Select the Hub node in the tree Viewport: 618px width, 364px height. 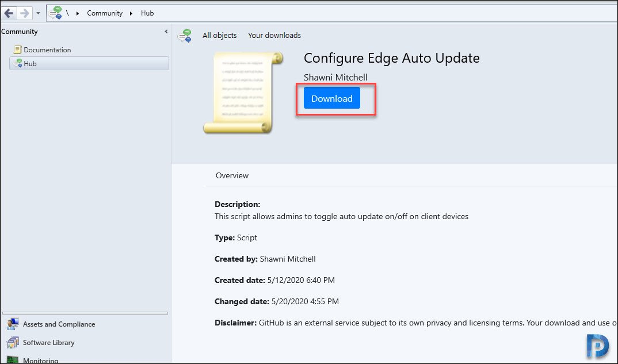89,63
